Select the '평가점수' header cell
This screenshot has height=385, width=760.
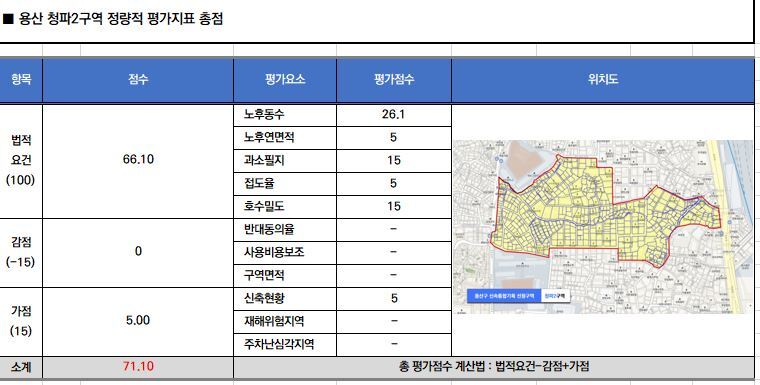pos(394,80)
